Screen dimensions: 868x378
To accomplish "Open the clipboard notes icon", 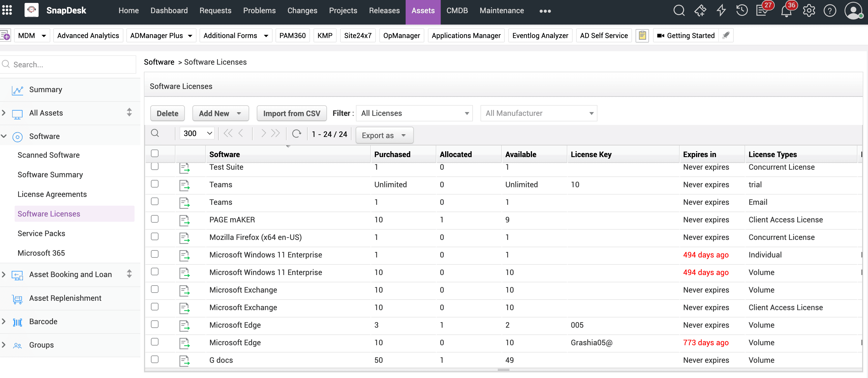I will [x=642, y=35].
